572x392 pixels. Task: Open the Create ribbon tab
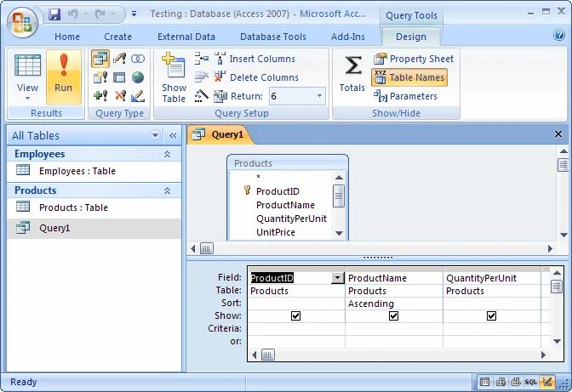[x=117, y=37]
